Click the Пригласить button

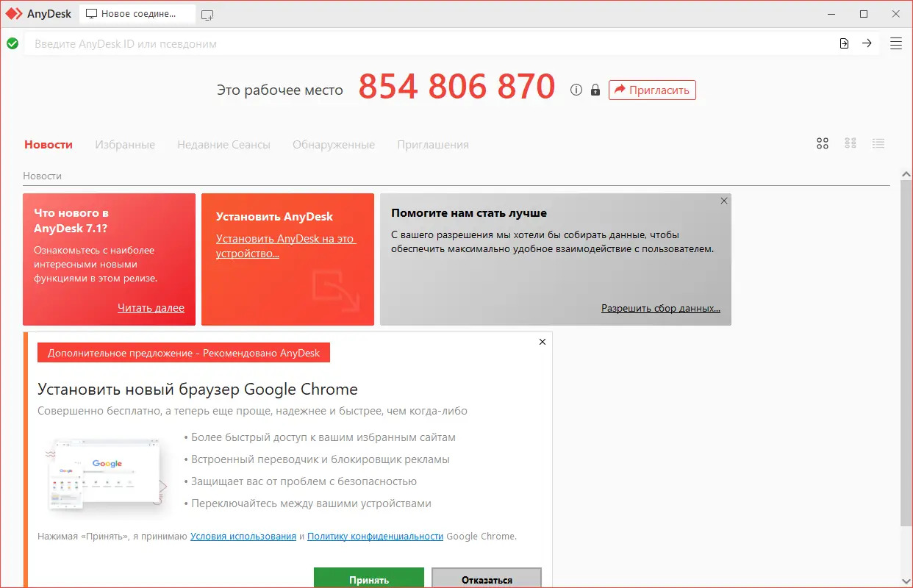(652, 90)
